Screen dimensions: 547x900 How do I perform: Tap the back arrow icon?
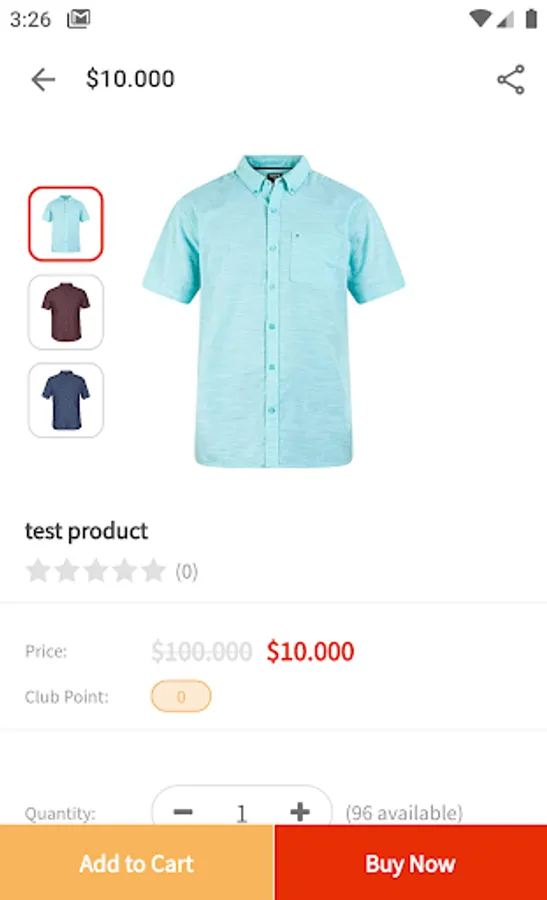(x=43, y=79)
